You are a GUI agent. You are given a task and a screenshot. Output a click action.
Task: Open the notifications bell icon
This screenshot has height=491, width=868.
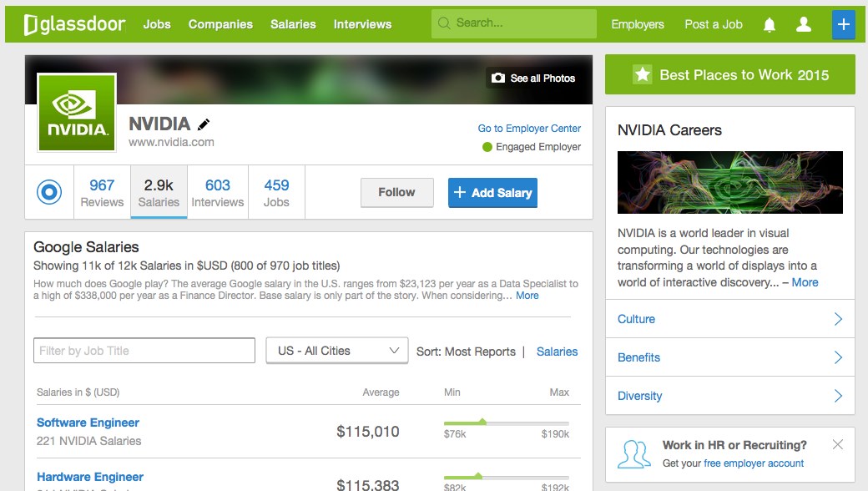(770, 25)
